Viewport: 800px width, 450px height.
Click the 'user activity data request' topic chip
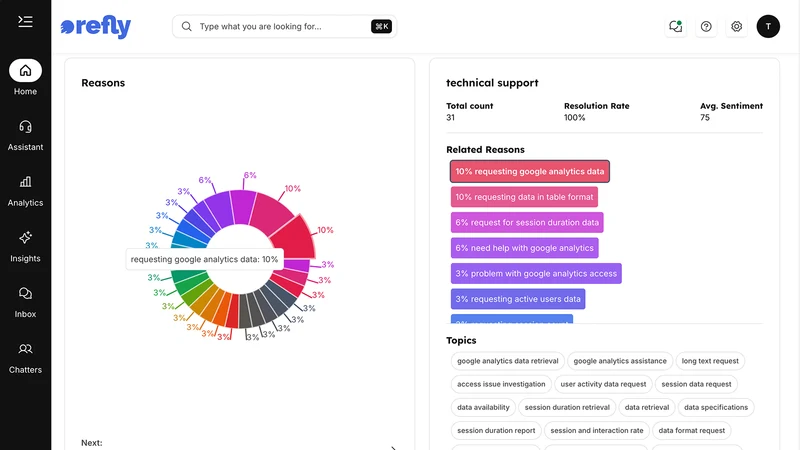tap(603, 384)
